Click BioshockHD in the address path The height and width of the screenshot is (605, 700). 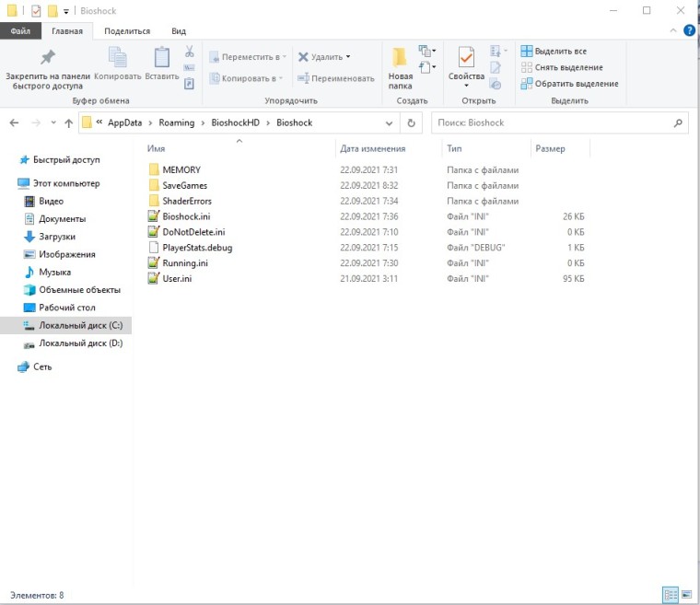pyautogui.click(x=235, y=122)
